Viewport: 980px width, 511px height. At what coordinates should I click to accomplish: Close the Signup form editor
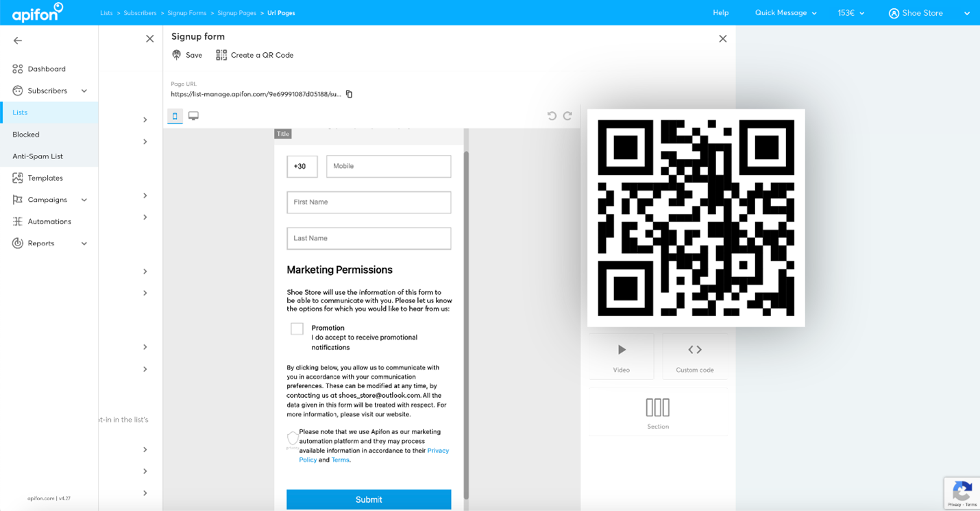tap(722, 39)
